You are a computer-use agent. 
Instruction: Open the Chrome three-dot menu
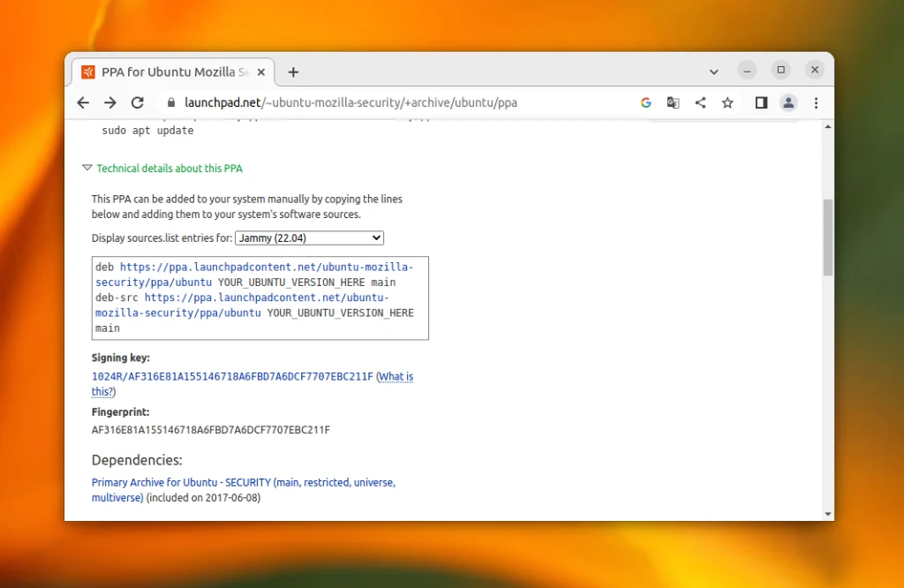(x=816, y=102)
